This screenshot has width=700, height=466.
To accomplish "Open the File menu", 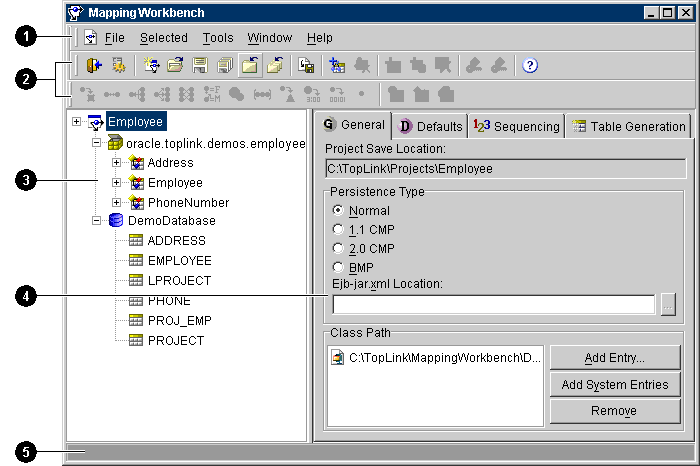I will point(115,38).
